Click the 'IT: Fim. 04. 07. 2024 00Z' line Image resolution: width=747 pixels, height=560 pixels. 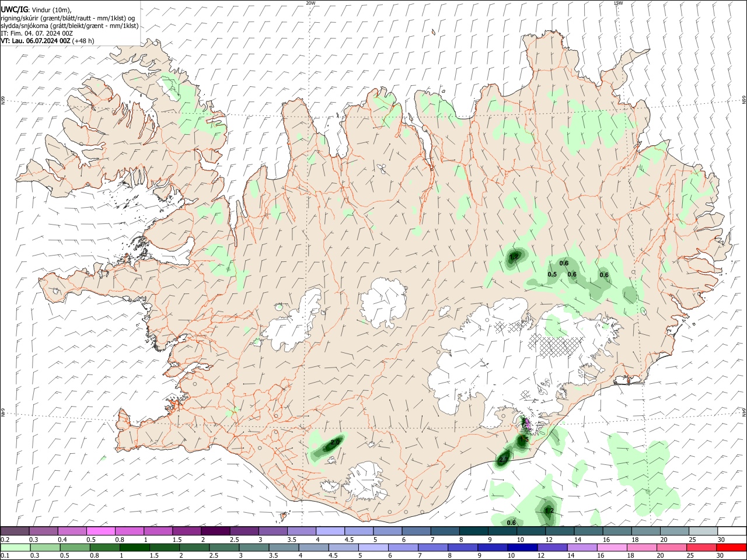coord(37,33)
